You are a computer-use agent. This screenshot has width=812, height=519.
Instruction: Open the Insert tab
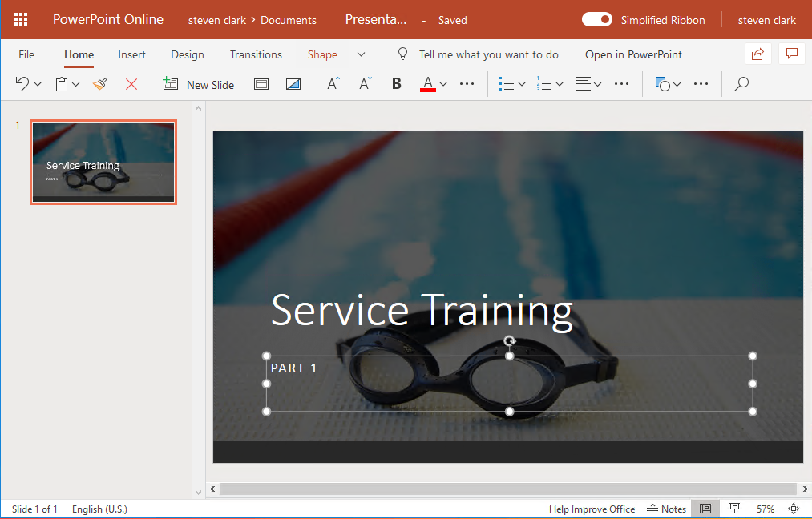[x=131, y=54]
